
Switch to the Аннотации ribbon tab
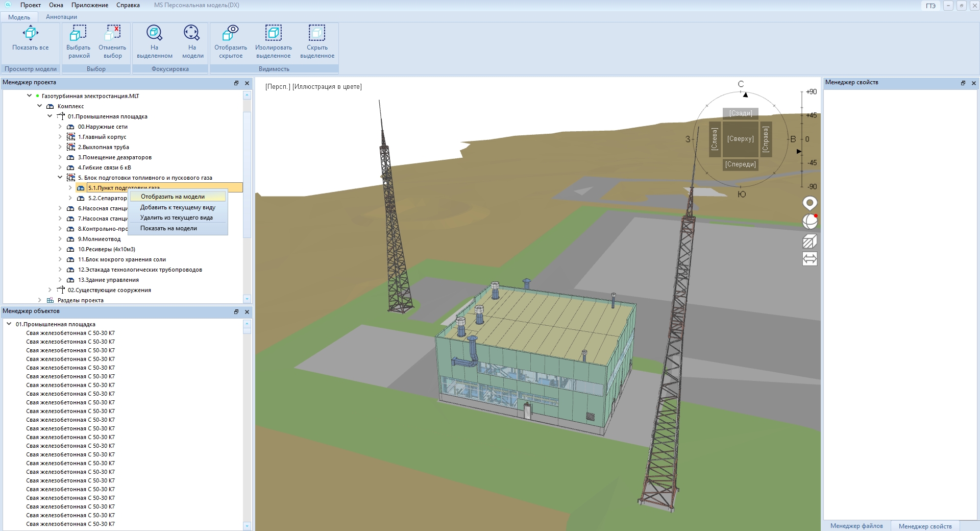pyautogui.click(x=61, y=17)
